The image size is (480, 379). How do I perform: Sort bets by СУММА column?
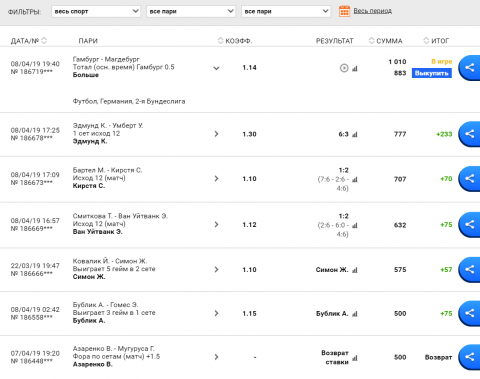coord(371,41)
